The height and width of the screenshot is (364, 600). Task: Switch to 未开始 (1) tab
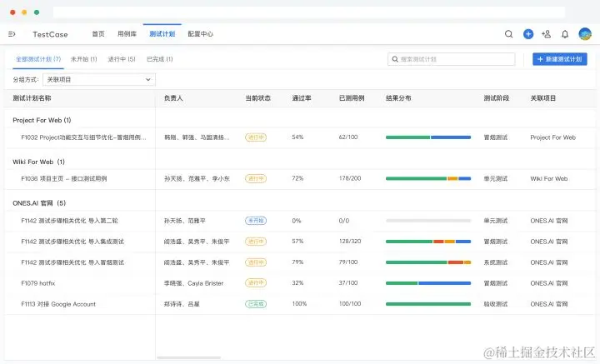pyautogui.click(x=84, y=59)
